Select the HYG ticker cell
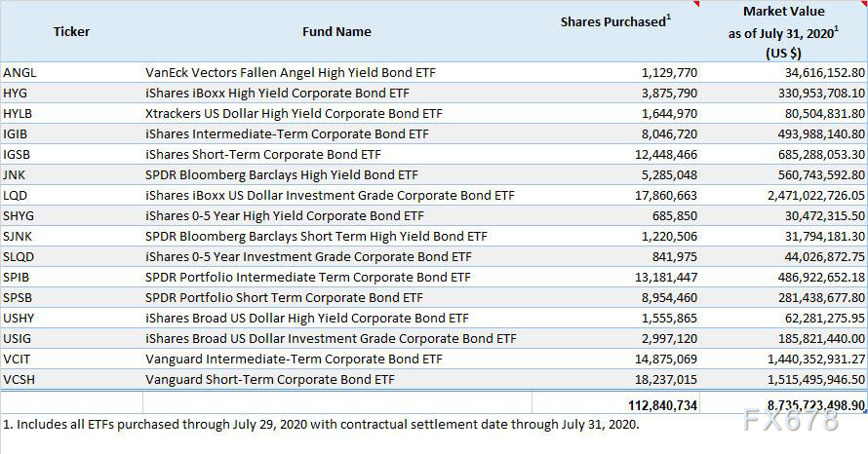The width and height of the screenshot is (868, 454). (71, 93)
